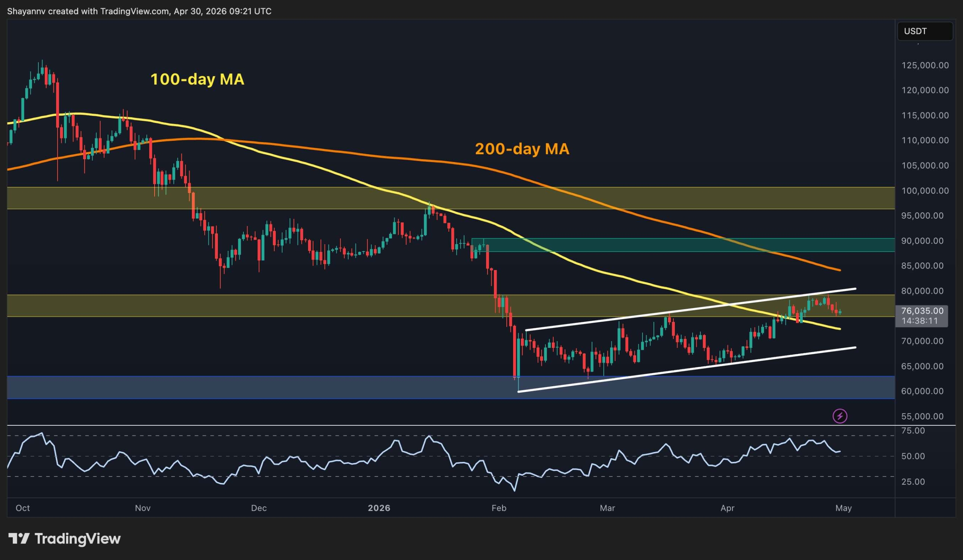Screen dimensions: 963x560
Task: Click the 2026 label on the time axis
Action: coord(380,508)
